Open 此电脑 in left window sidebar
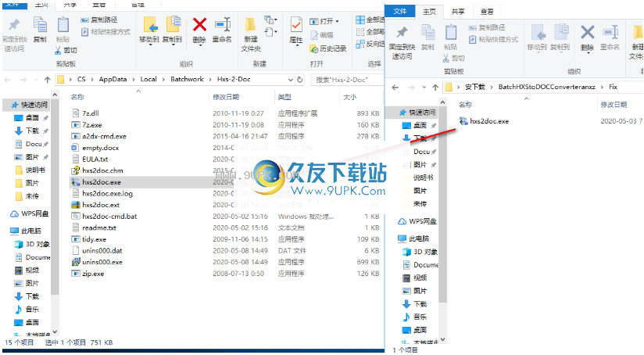 point(26,231)
